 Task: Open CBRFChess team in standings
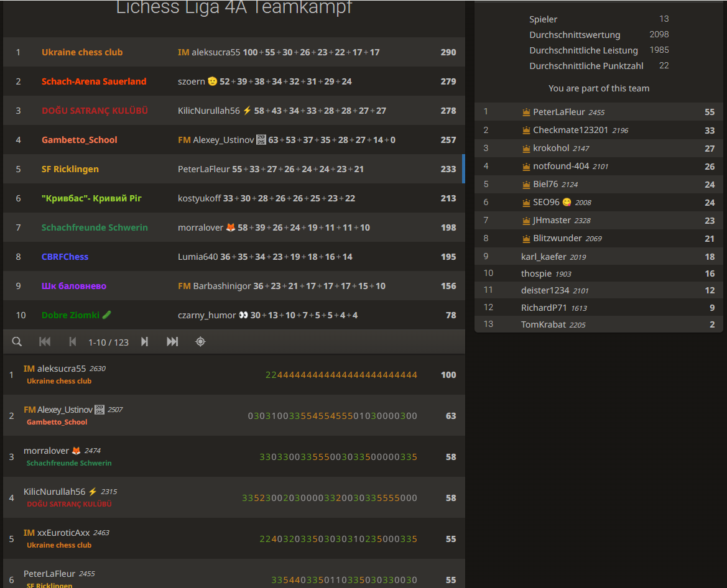[x=65, y=257]
